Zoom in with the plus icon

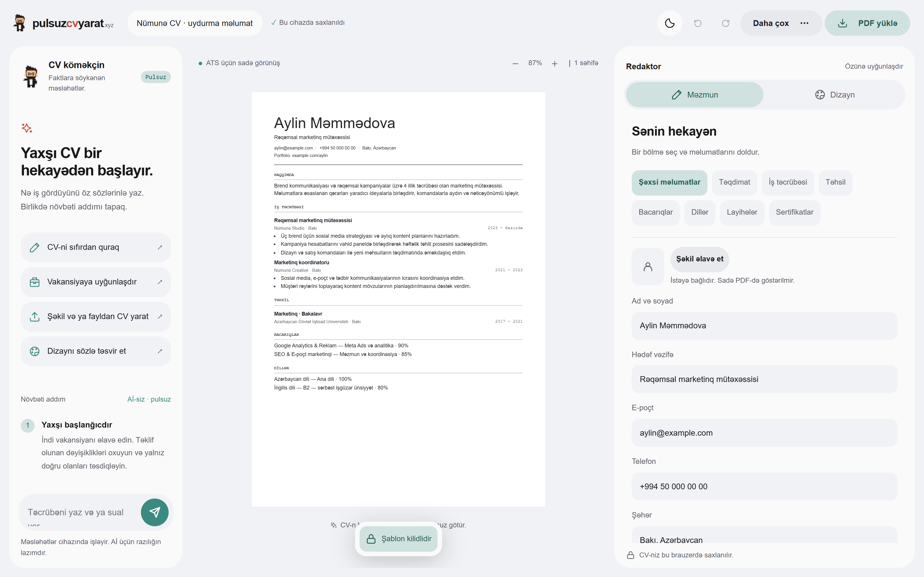click(554, 63)
